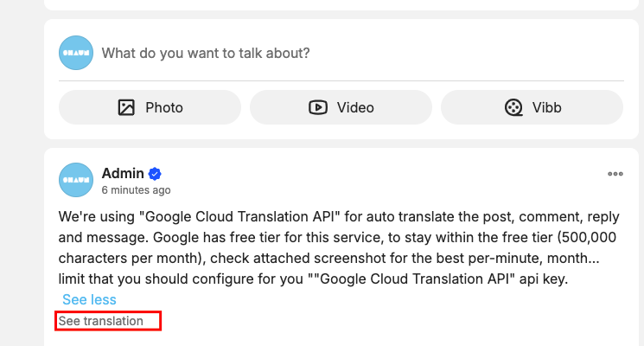Click the photo icon in the composer
Screen dimensions: 644x346
pos(126,107)
